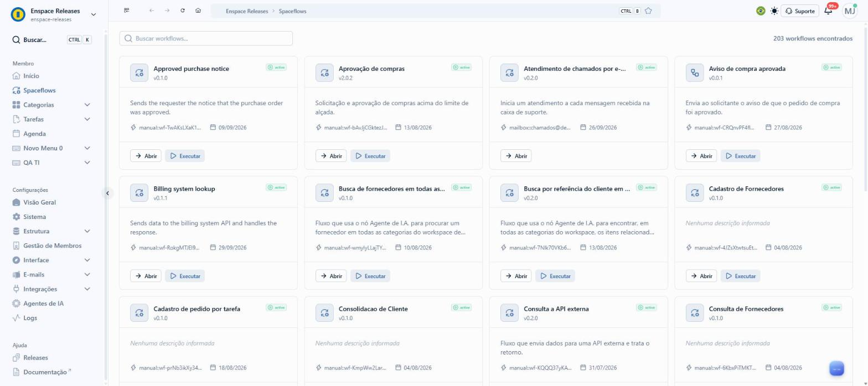The height and width of the screenshot is (386, 868).
Task: Open the Busca por referência do cliente workflow with Abrir
Action: 516,276
